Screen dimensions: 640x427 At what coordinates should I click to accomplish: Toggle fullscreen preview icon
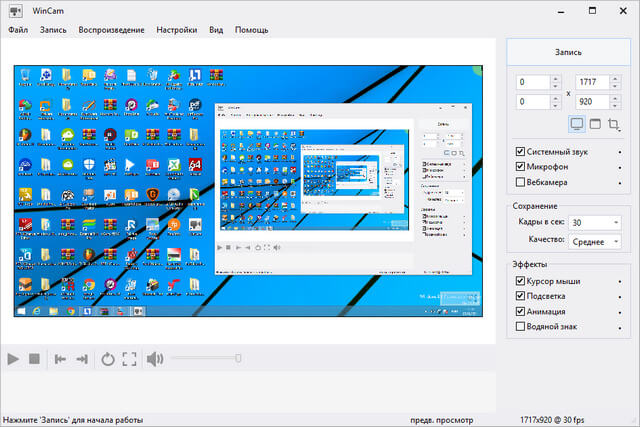pyautogui.click(x=129, y=358)
